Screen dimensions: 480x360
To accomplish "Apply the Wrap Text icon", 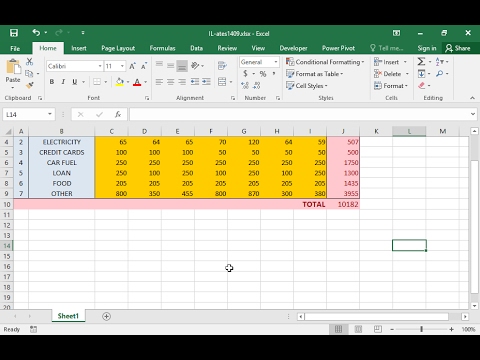I will point(222,65).
